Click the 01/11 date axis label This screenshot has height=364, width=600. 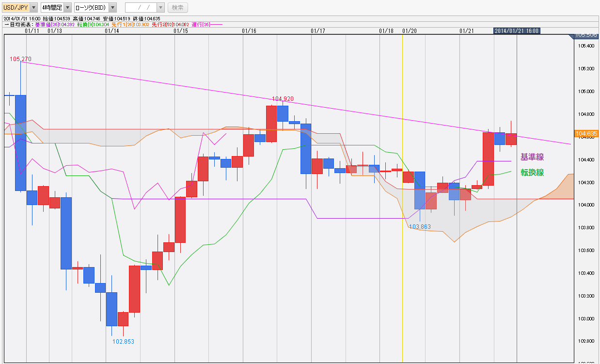32,31
